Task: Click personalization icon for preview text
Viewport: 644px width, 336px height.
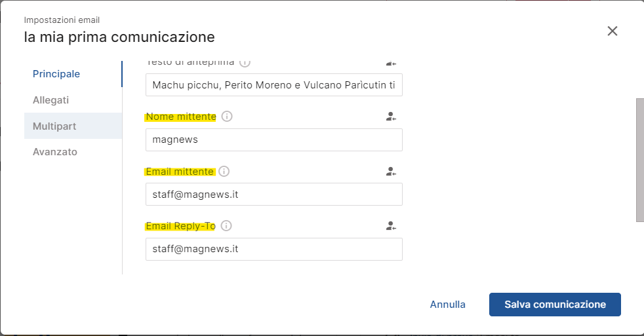Action: pyautogui.click(x=391, y=63)
